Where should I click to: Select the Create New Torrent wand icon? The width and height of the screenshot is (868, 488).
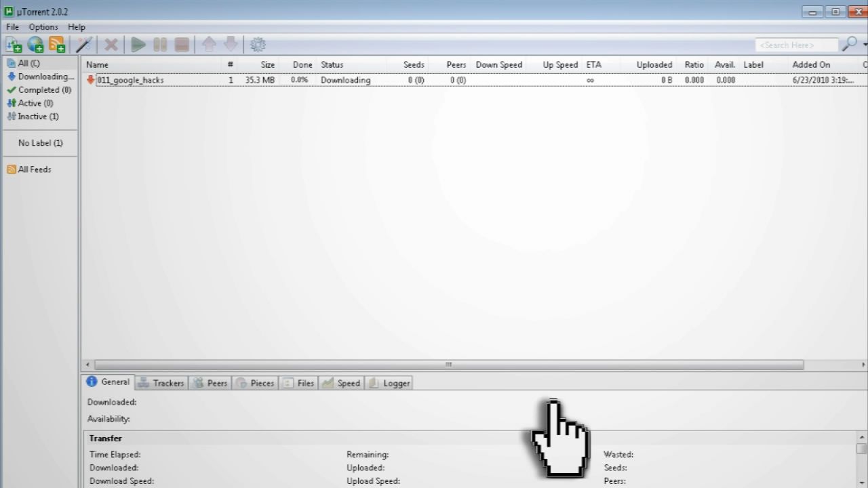click(x=83, y=44)
